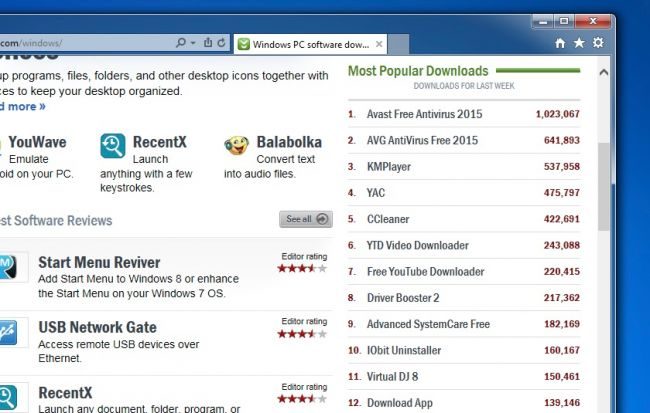Open the Avast Free Antivirus 2015 link
Image resolution: width=650 pixels, height=413 pixels.
click(424, 114)
